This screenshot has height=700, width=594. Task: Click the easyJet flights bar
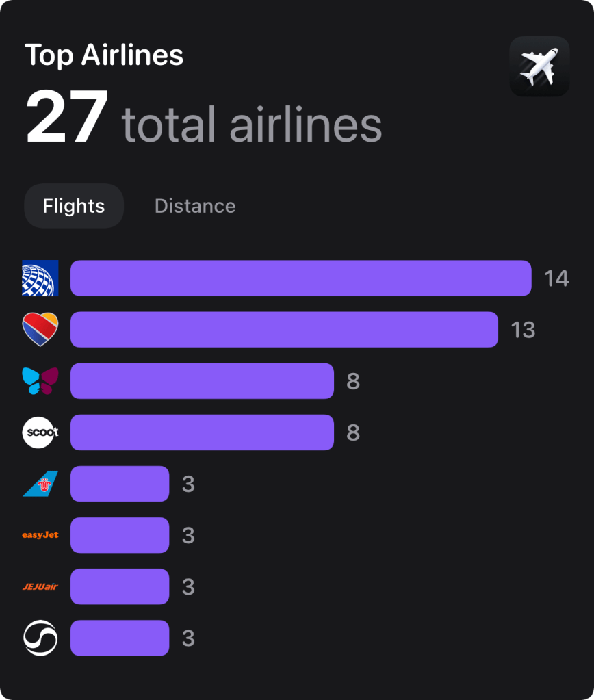click(x=120, y=535)
